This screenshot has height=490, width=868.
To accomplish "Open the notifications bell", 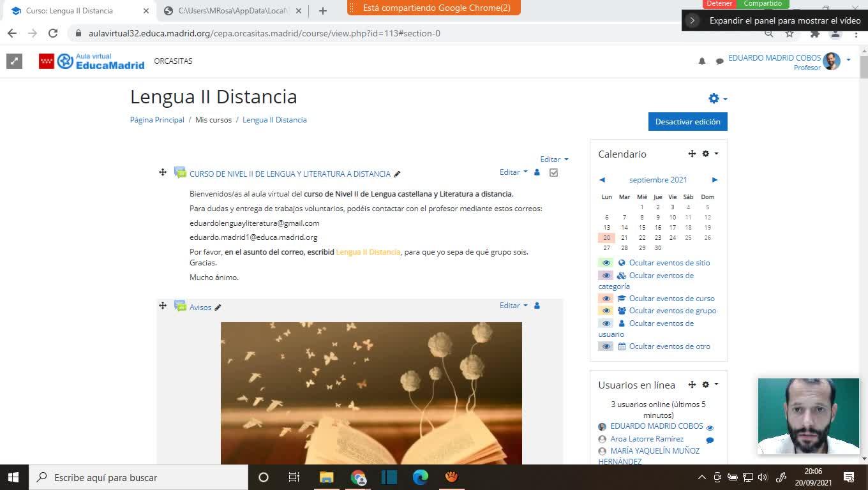I will (x=702, y=61).
